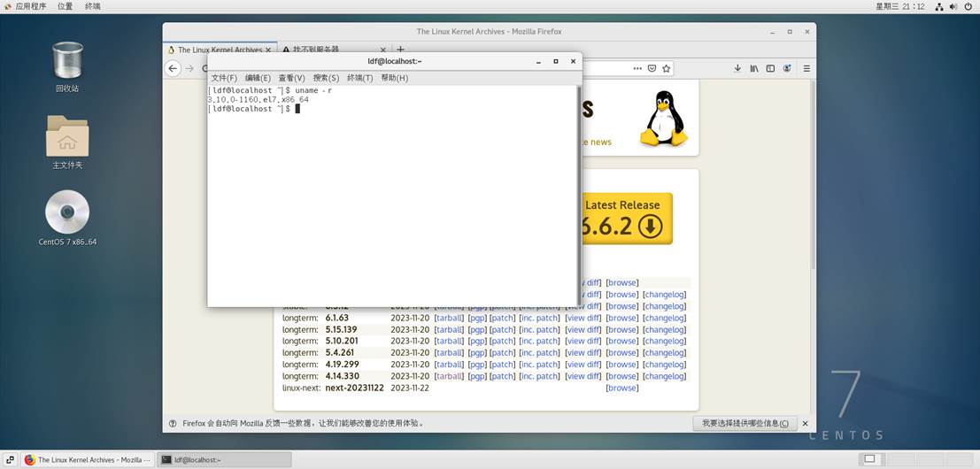Click the clock showing 星期三 21:12

[900, 6]
